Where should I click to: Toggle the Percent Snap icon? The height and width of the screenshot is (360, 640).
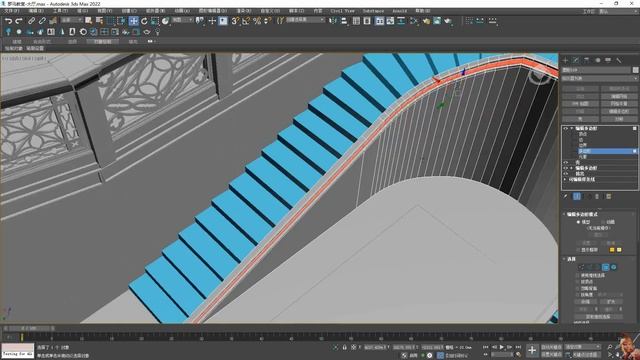pos(257,20)
